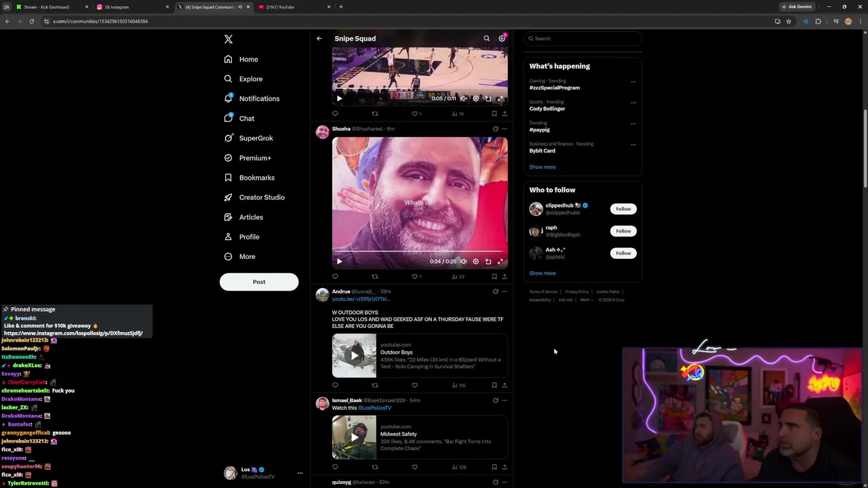The width and height of the screenshot is (868, 488).
Task: Open Profile in the sidebar
Action: (x=242, y=237)
